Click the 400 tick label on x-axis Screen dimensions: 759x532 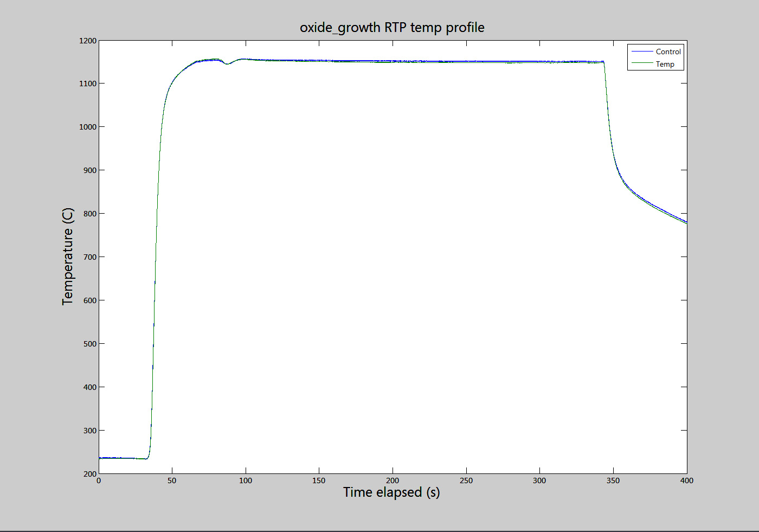click(687, 480)
